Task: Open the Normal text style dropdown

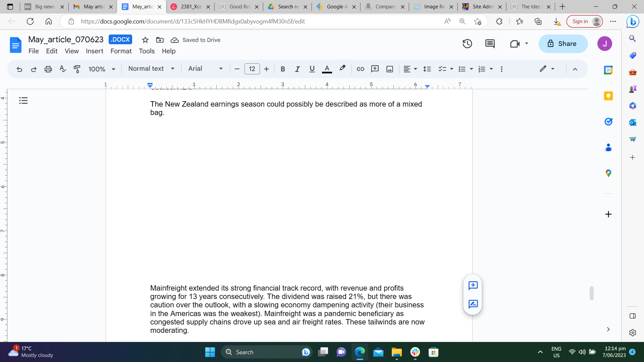Action: click(x=151, y=69)
